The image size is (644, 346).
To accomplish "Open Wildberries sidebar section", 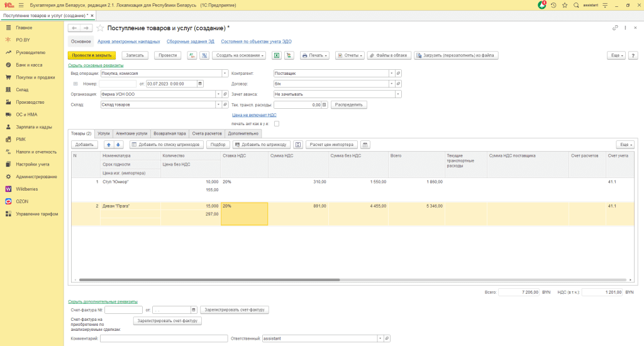I will [32, 189].
